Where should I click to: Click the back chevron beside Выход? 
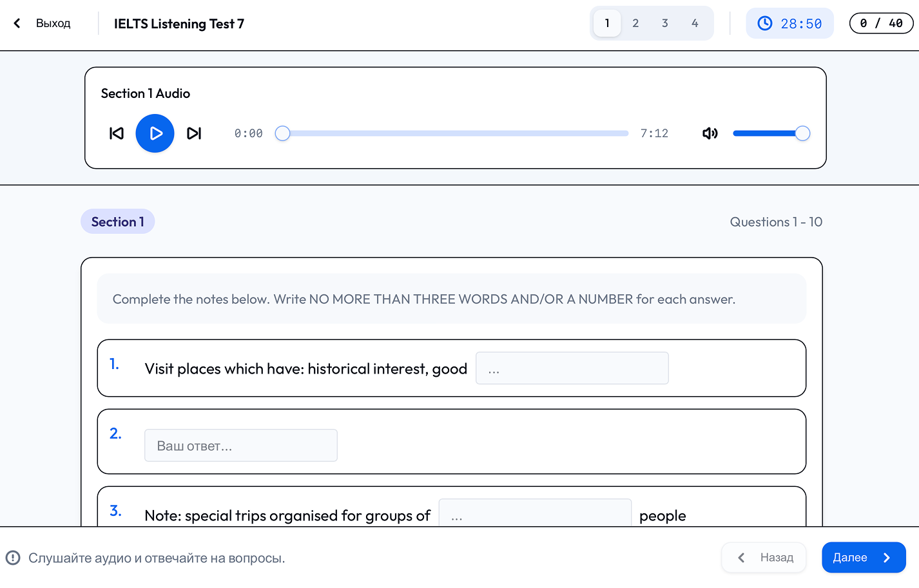pyautogui.click(x=16, y=23)
